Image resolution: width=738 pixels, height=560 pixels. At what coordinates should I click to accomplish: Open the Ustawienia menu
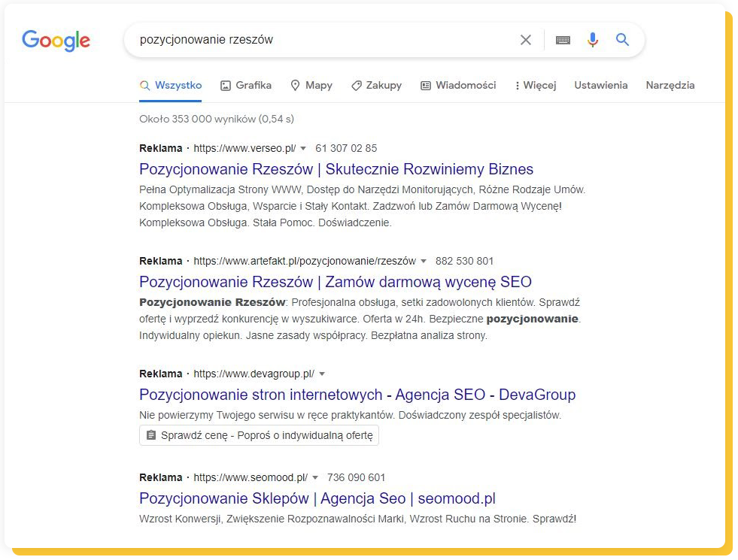click(600, 86)
